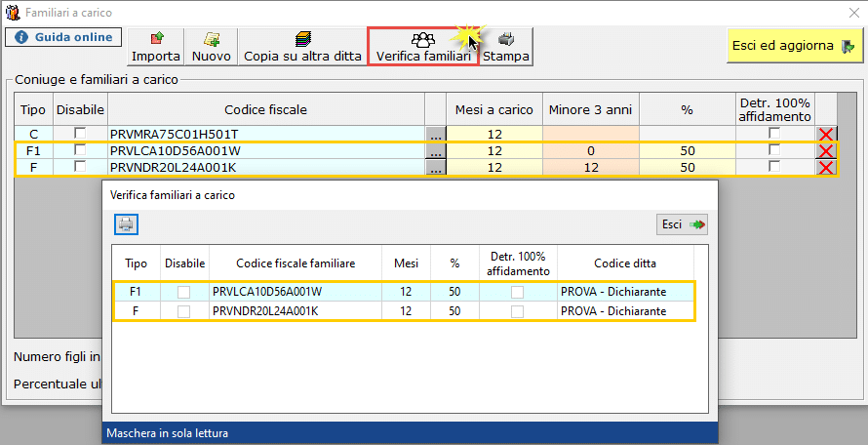The height and width of the screenshot is (445, 868).
Task: Open the Guida online help
Action: pyautogui.click(x=63, y=37)
